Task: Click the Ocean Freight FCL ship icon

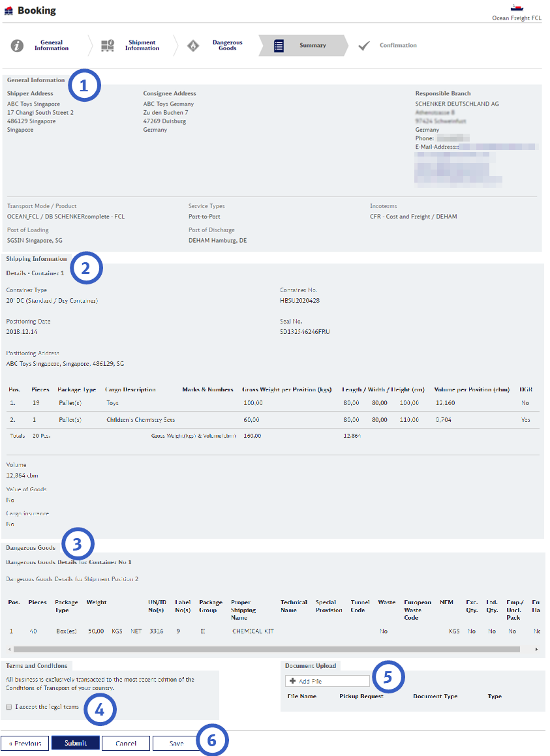Action: point(517,8)
